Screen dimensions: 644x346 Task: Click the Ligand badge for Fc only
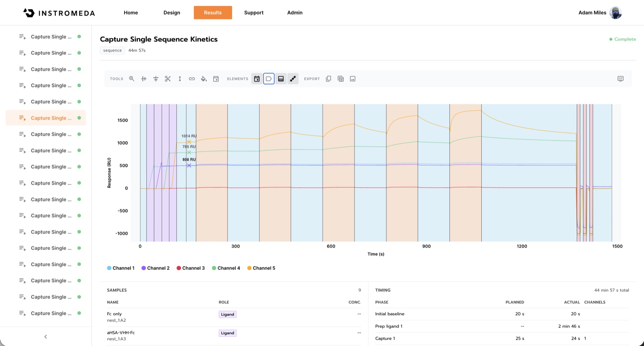coord(228,314)
